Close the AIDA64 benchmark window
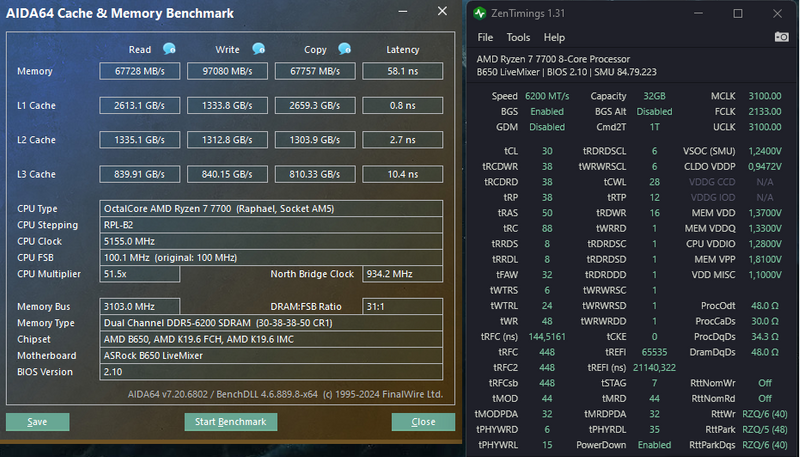This screenshot has width=800, height=457. pos(442,11)
